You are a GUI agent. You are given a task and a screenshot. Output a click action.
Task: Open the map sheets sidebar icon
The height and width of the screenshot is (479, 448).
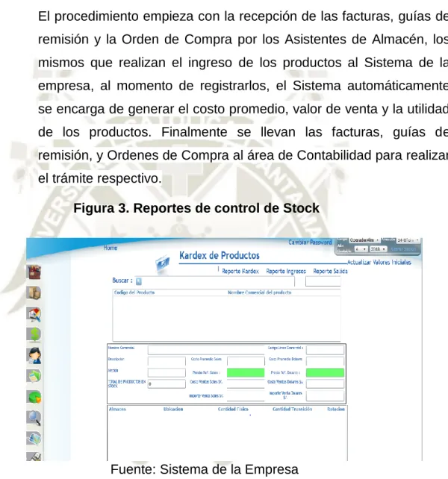click(34, 439)
